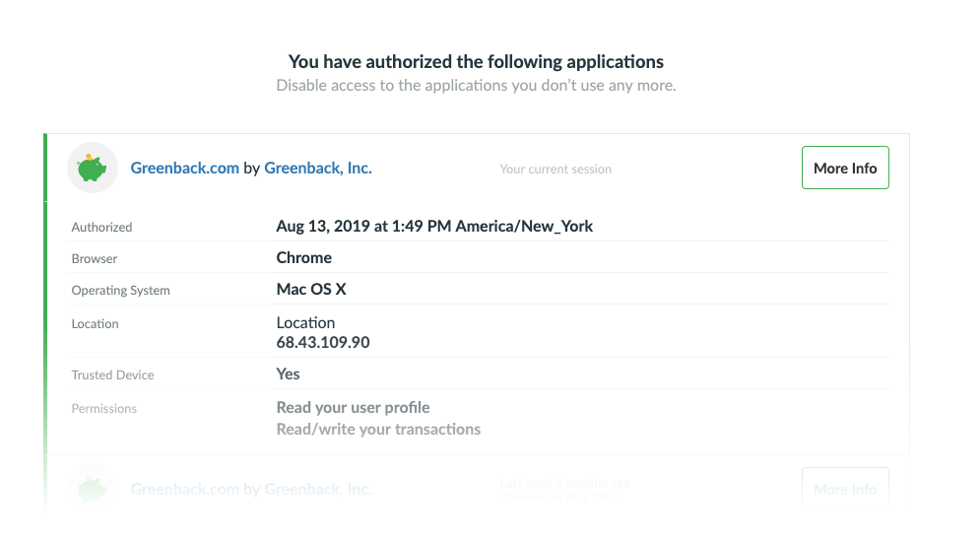Viewport: 980px width, 546px height.
Task: Open Greenback.com link in current session
Action: pos(185,169)
